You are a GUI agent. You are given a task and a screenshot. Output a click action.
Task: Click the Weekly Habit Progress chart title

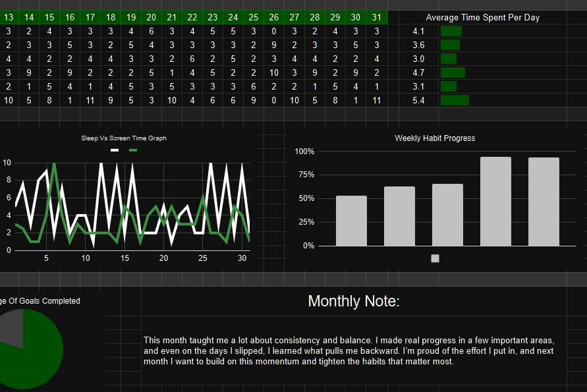tap(435, 138)
